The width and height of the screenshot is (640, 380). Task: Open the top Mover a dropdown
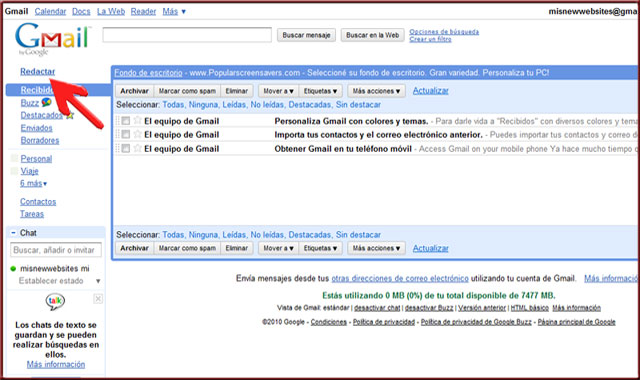(278, 91)
